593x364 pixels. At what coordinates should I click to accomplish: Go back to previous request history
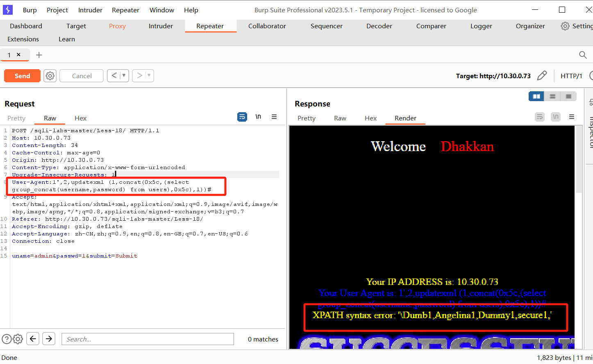pos(114,75)
